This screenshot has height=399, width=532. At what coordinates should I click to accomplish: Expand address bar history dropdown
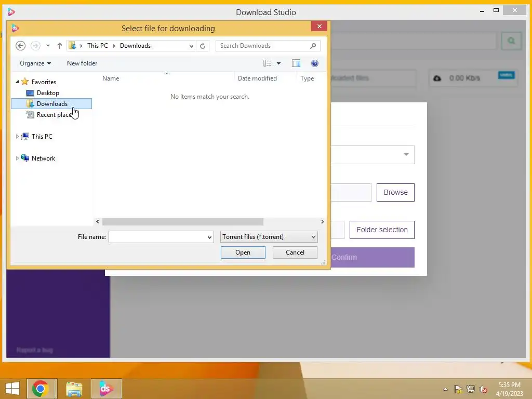tap(191, 46)
